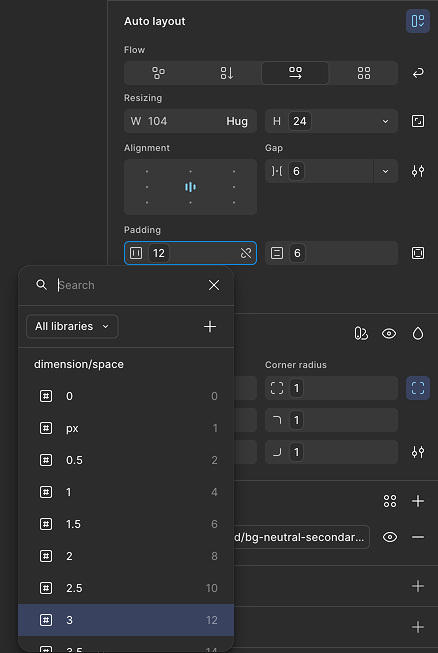Toggle individual padding sides icon
Image resolution: width=438 pixels, height=653 pixels.
[x=418, y=253]
